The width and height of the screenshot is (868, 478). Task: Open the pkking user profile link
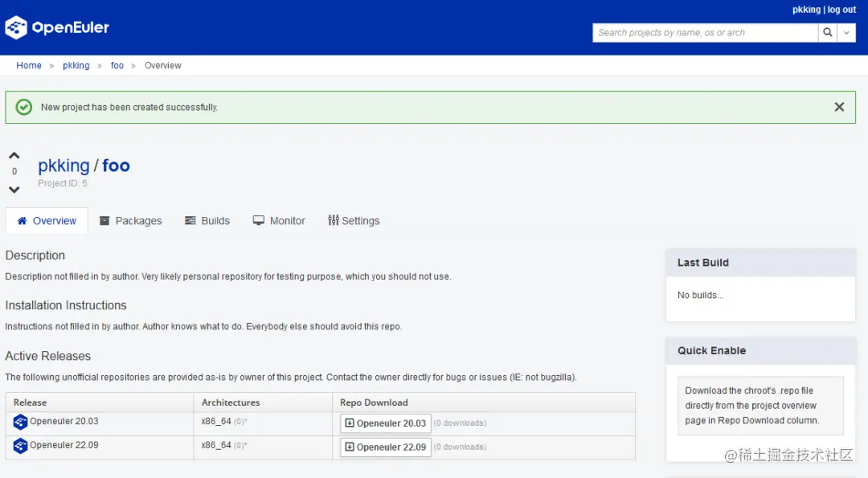(x=806, y=10)
